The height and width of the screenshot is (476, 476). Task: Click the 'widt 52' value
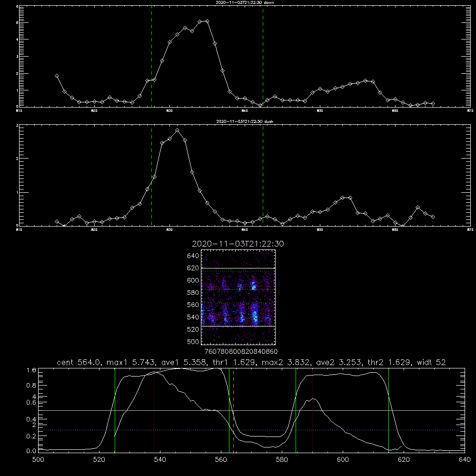click(x=431, y=362)
